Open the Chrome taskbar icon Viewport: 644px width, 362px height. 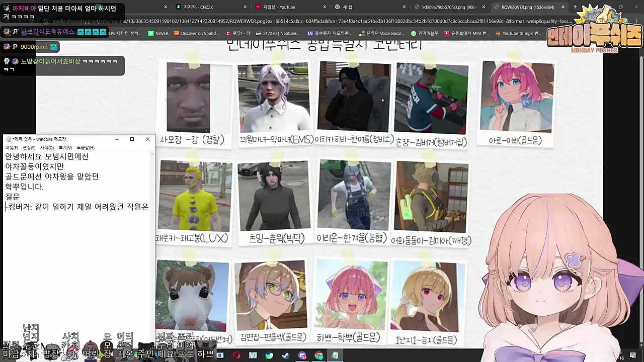[318, 355]
